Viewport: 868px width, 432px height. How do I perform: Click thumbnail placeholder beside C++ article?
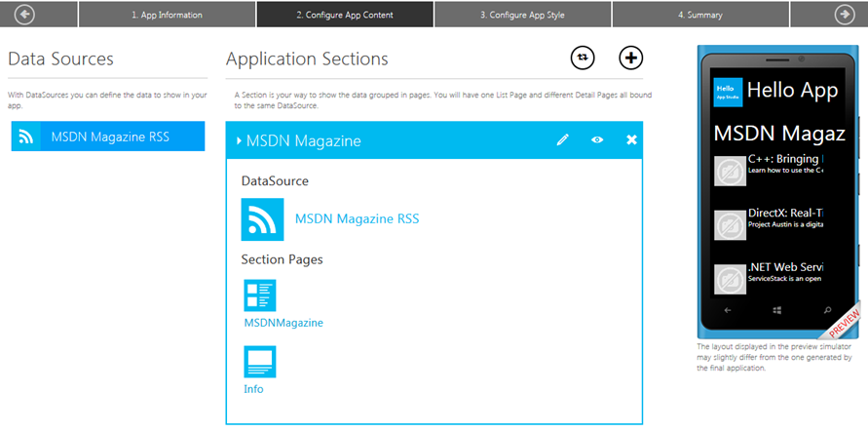(x=731, y=171)
